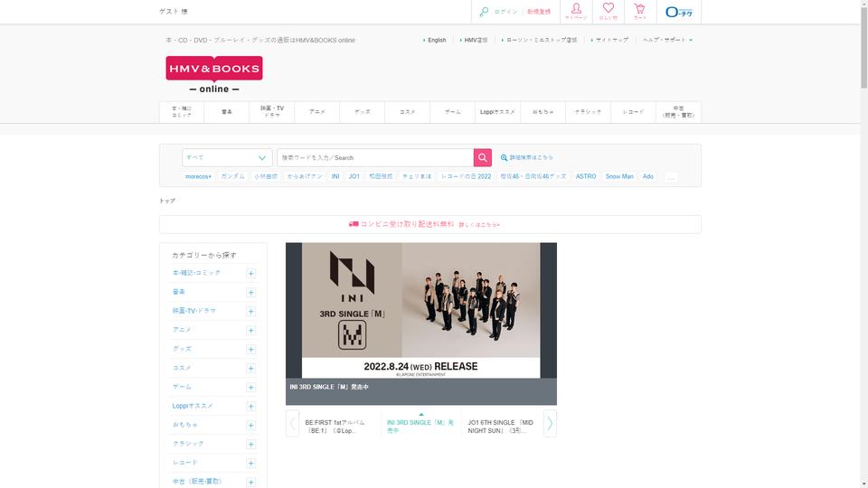Open the INI 3RD SINGLE M banner image
The height and width of the screenshot is (488, 868).
tap(421, 310)
